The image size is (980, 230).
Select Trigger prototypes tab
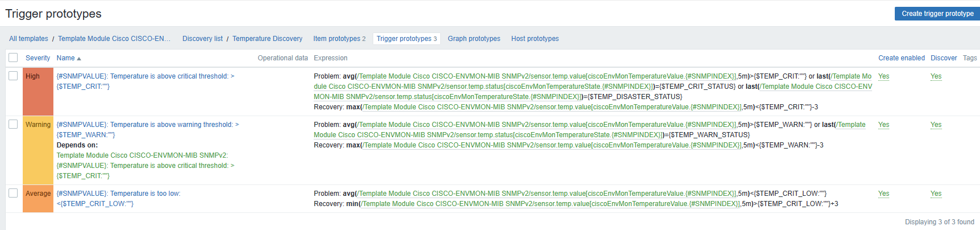coord(406,39)
